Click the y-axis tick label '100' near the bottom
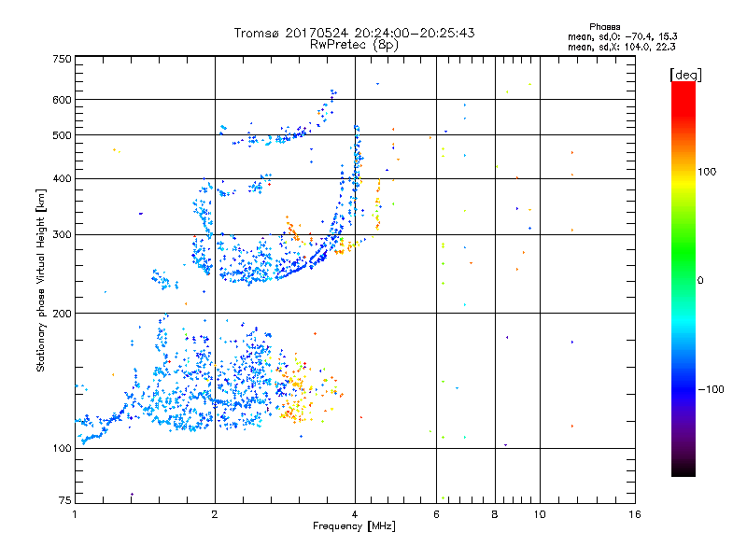Image resolution: width=747 pixels, height=560 pixels. 62,449
